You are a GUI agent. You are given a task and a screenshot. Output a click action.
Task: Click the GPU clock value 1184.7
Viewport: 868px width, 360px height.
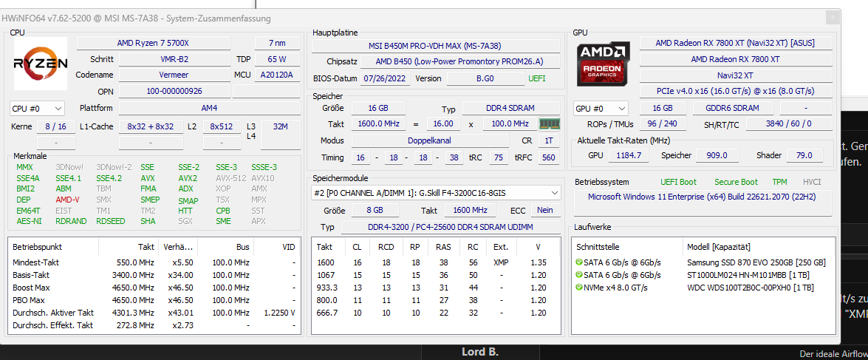(x=629, y=156)
